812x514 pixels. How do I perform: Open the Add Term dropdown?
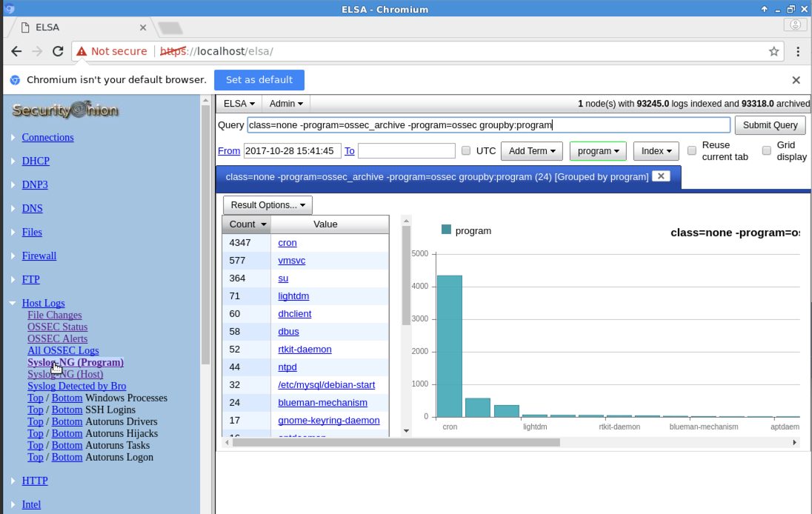point(531,151)
